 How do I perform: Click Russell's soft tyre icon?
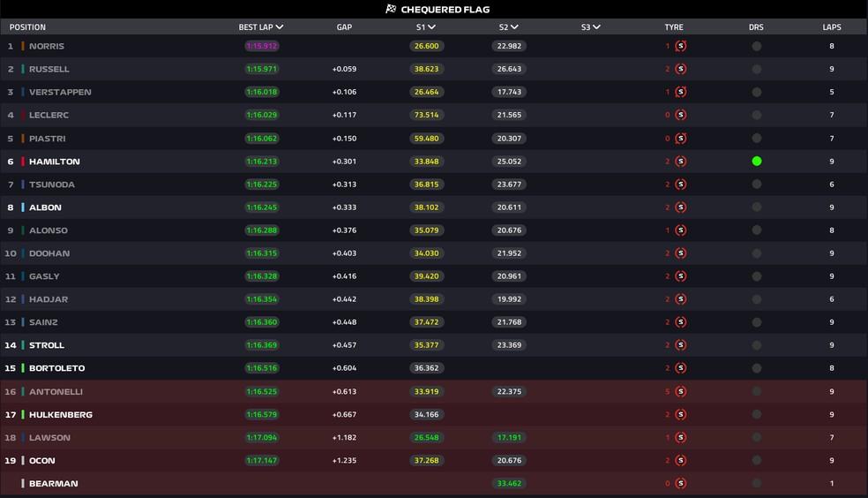[681, 69]
